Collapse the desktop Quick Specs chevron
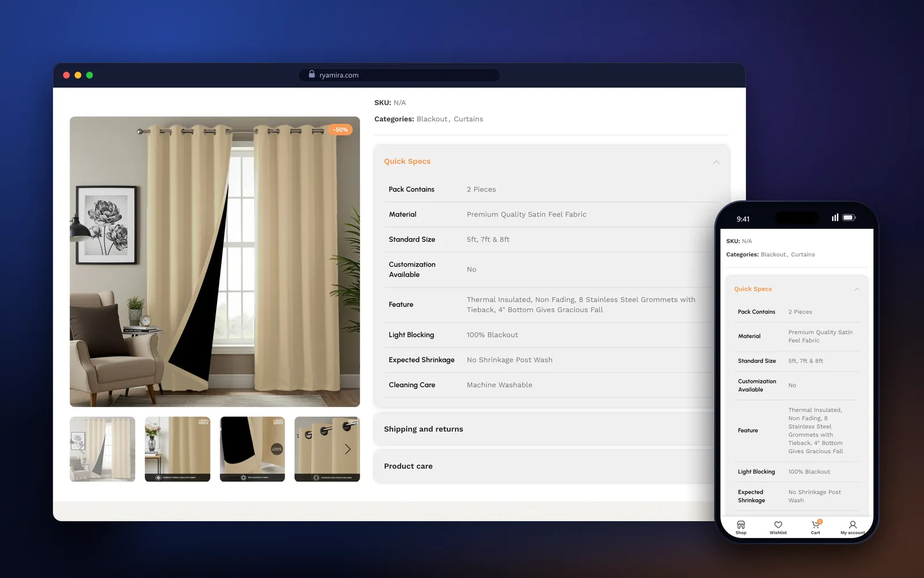Viewport: 924px width, 578px height. [x=716, y=162]
